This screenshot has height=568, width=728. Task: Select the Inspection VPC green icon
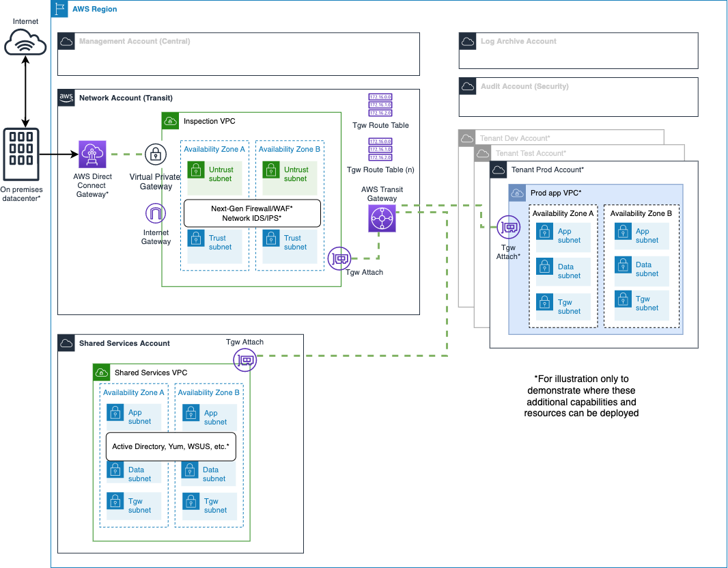click(x=170, y=120)
